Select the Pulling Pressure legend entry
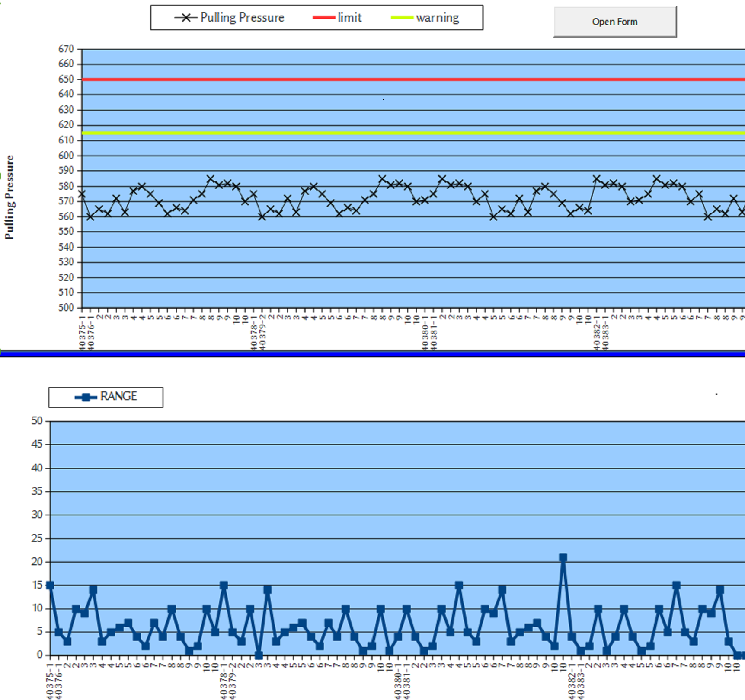 (x=229, y=18)
